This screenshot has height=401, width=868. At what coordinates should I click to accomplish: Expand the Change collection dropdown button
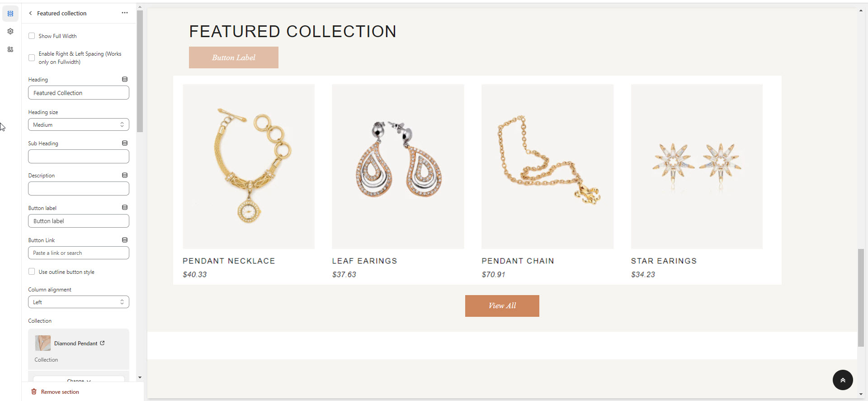(x=79, y=379)
